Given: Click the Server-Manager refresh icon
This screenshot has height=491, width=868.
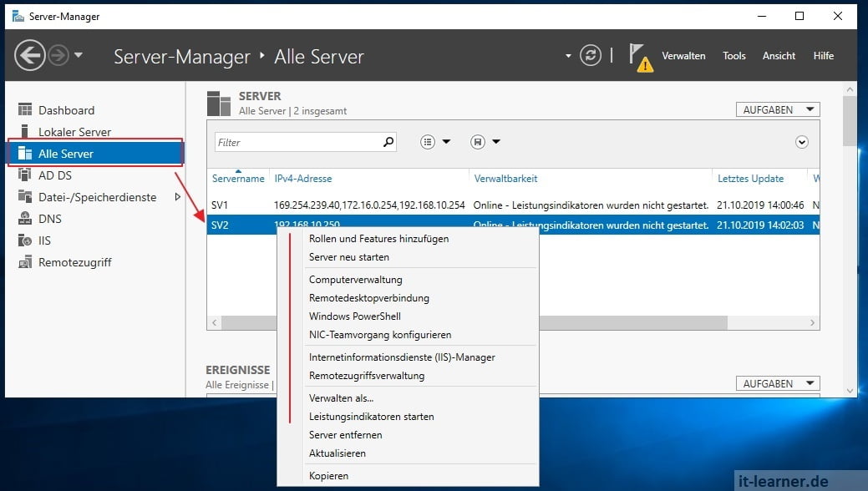Looking at the screenshot, I should click(x=591, y=55).
